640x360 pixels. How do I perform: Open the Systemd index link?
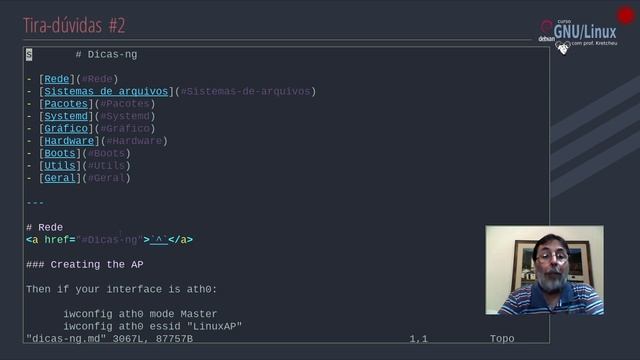pyautogui.click(x=66, y=116)
